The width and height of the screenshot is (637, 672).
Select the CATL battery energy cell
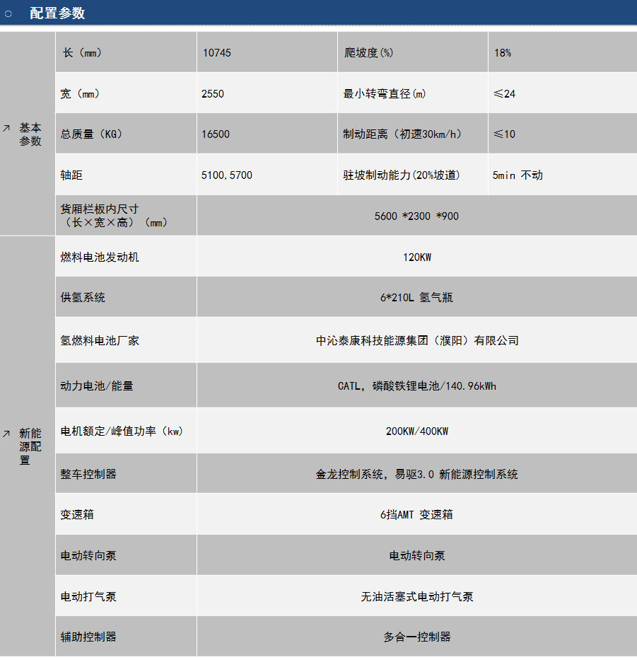coord(416,386)
